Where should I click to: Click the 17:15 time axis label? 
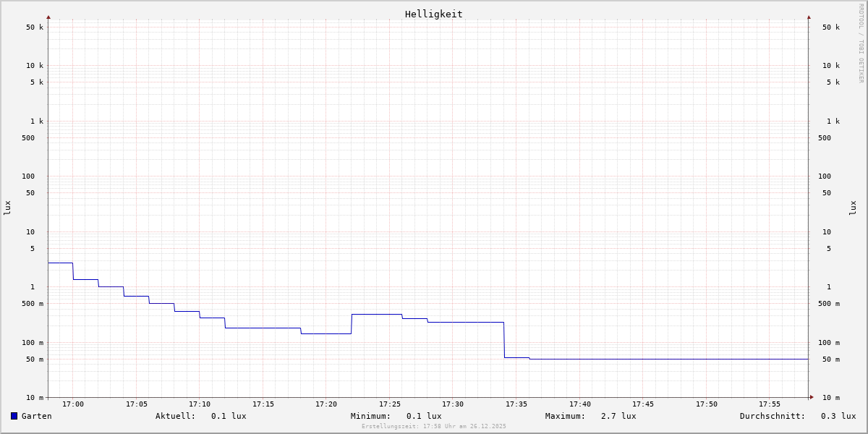tap(263, 404)
